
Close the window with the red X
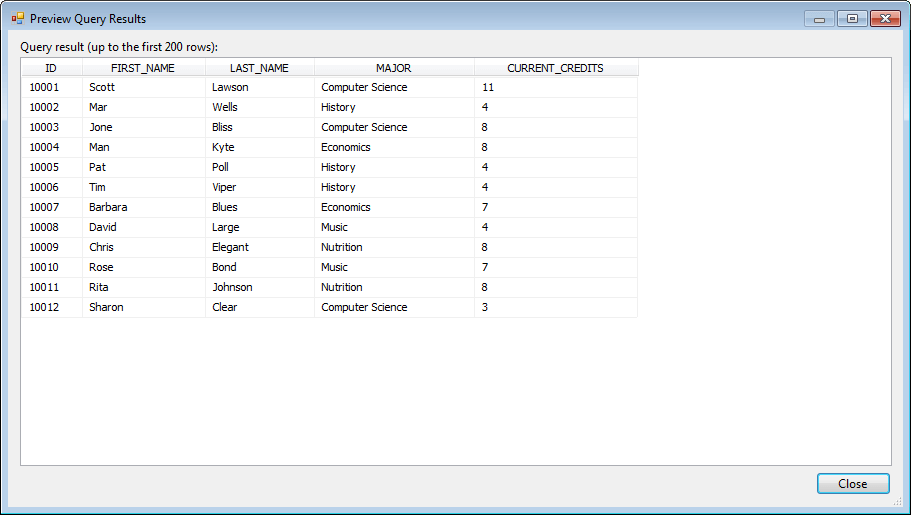click(885, 19)
